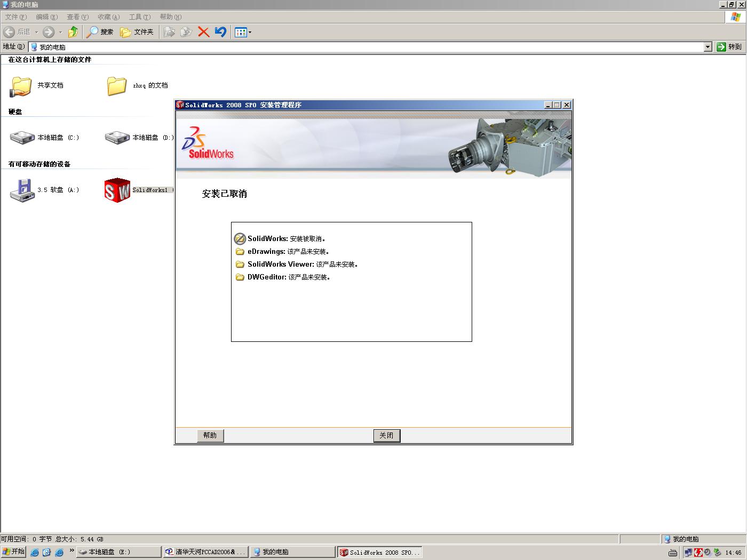Toggle the Folders (文件夹) pane

tap(137, 32)
